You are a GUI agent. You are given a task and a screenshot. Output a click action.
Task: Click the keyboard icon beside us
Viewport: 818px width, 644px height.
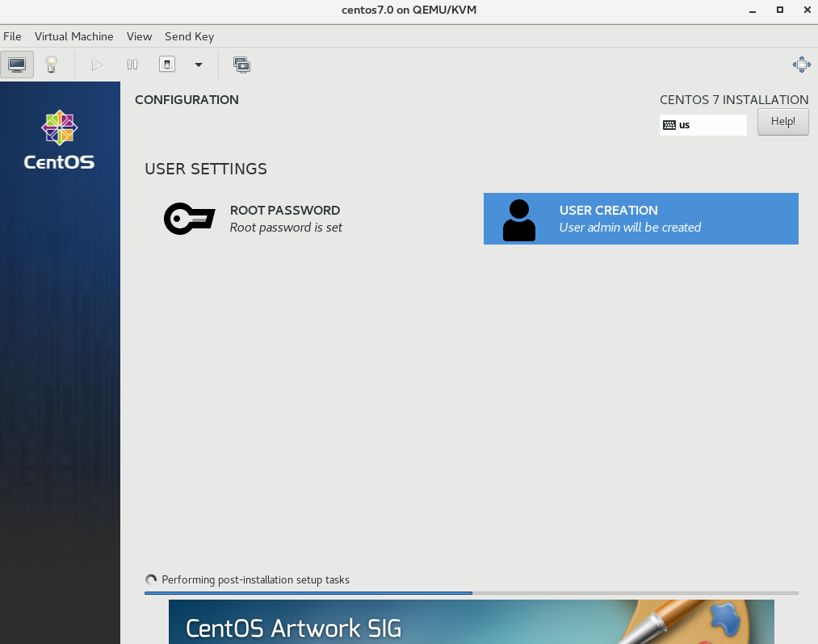(669, 125)
